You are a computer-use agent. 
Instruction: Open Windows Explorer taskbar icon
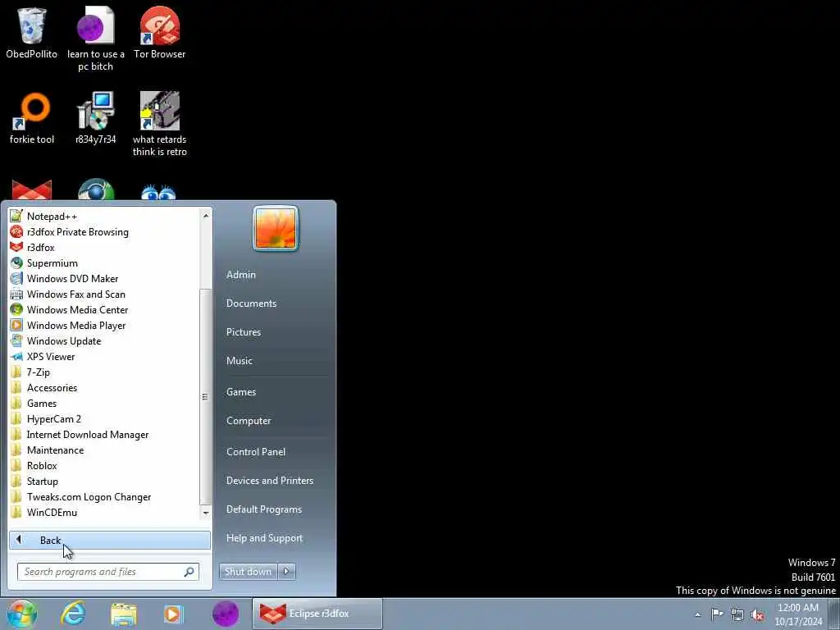[x=124, y=614]
